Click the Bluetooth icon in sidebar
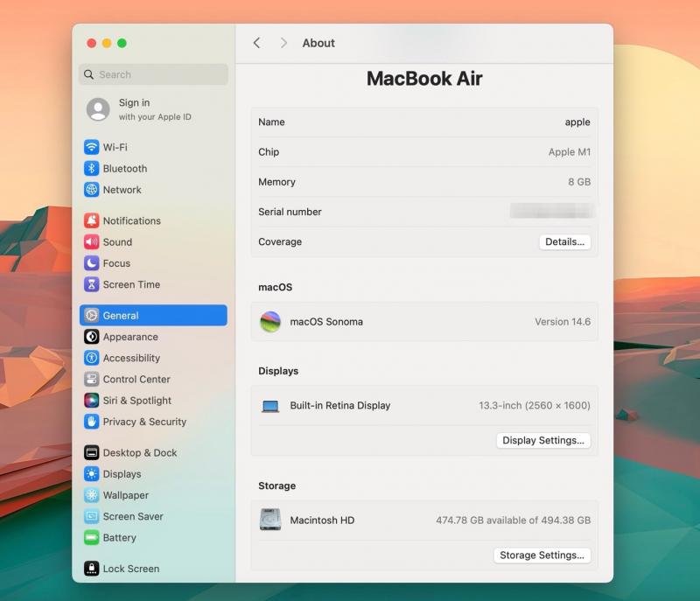 (x=92, y=169)
